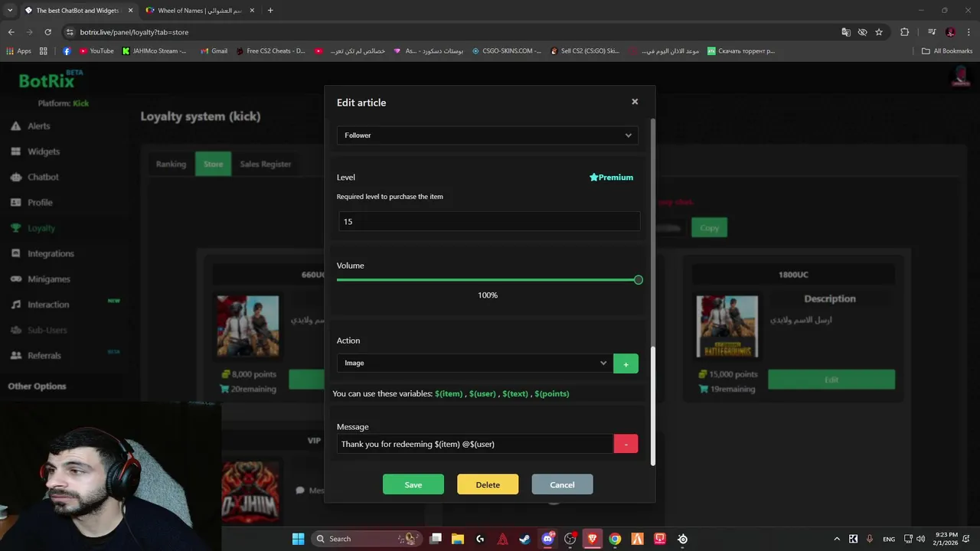
Task: Click the 1800UC item thumbnail
Action: (x=727, y=326)
